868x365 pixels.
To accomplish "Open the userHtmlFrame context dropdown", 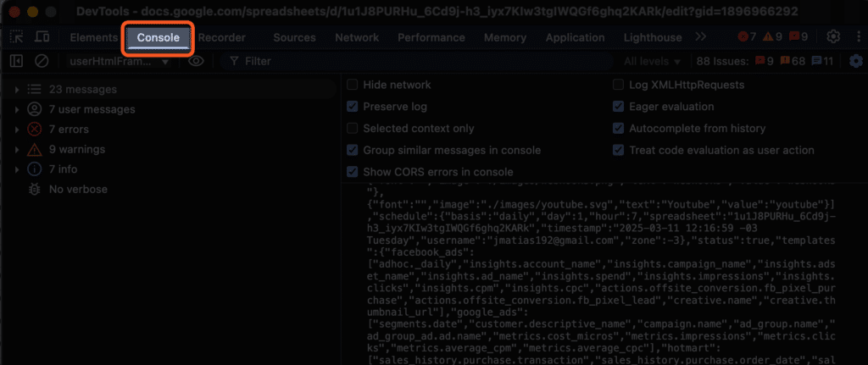I will pos(120,61).
